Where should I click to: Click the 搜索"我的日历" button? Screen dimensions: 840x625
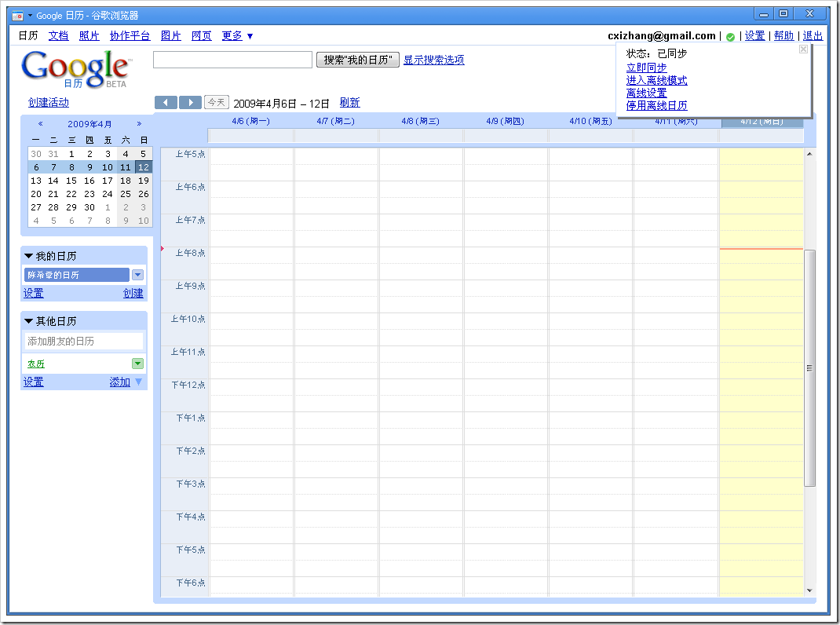(x=358, y=60)
